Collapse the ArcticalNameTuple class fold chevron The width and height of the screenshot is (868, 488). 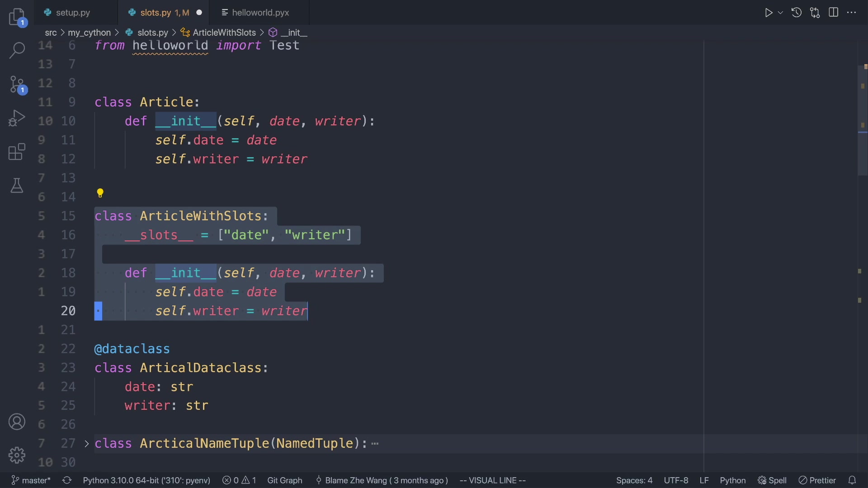click(x=86, y=444)
